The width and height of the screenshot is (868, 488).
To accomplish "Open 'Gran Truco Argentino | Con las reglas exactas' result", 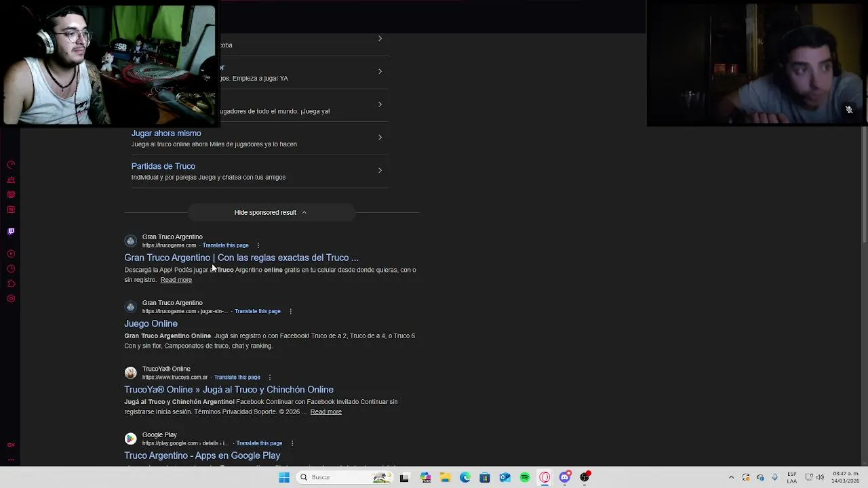I will 241,258.
